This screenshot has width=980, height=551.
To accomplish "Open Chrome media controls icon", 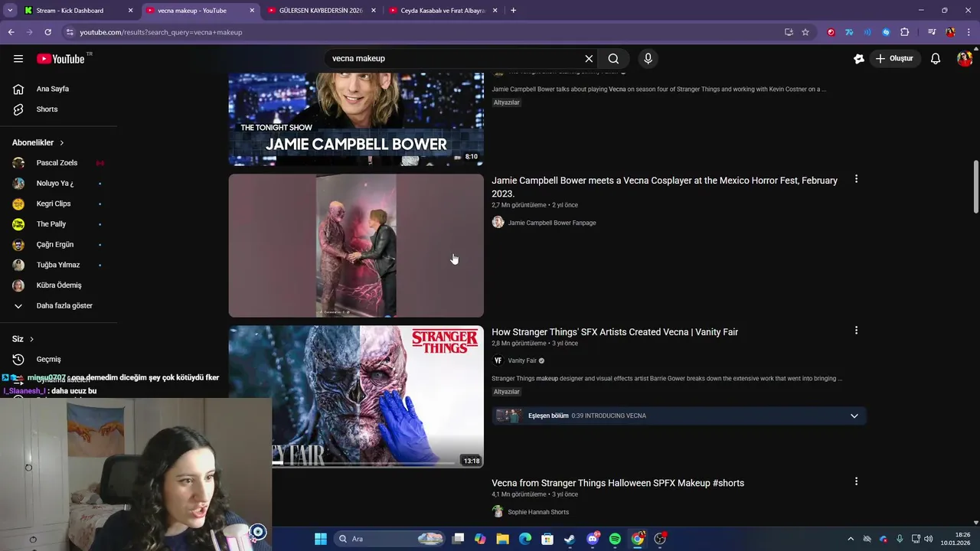I will [932, 32].
